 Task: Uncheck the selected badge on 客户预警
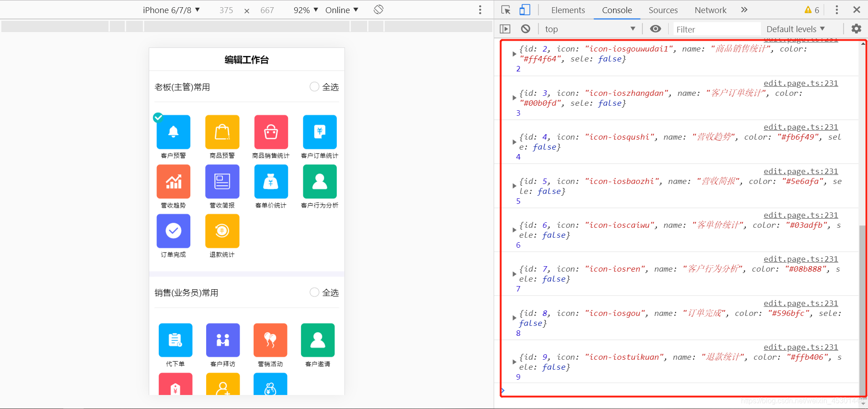coord(158,118)
